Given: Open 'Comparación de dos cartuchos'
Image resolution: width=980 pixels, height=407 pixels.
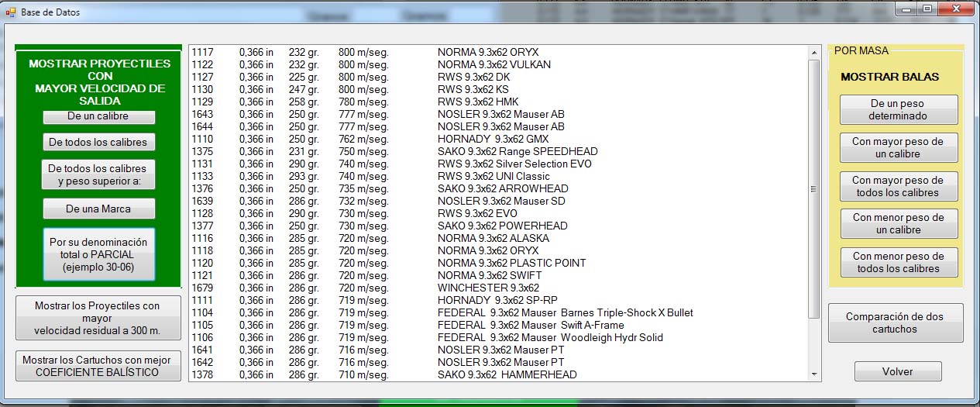Looking at the screenshot, I should pyautogui.click(x=896, y=322).
